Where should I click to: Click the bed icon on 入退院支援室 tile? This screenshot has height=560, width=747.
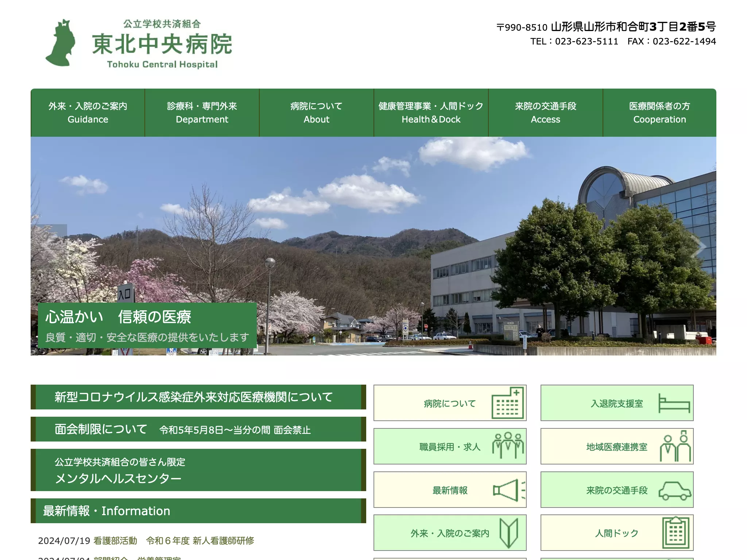coord(674,403)
